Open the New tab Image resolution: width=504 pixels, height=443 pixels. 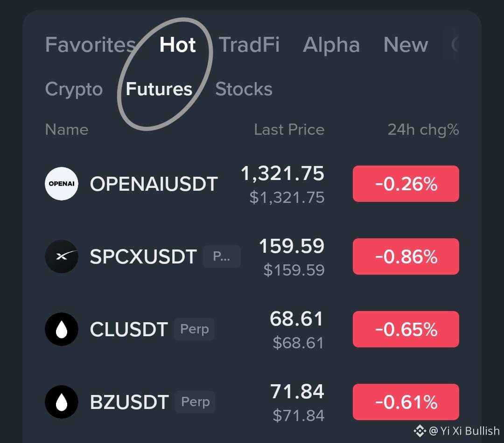point(406,44)
